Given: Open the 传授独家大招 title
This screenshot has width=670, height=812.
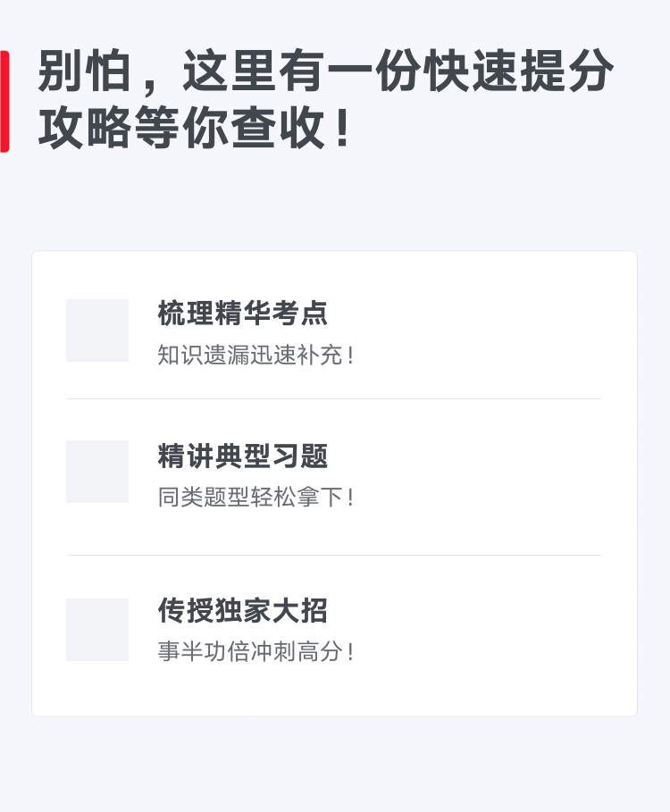Looking at the screenshot, I should (242, 610).
